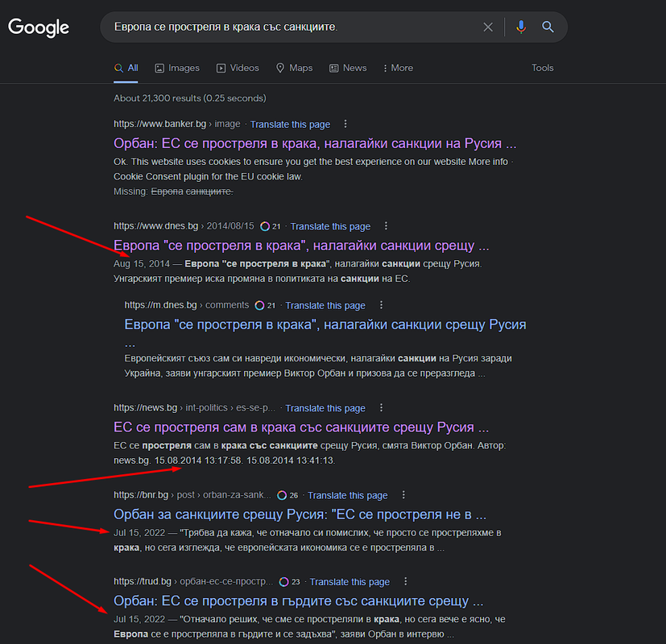Open m.dnes.bg comments result title
Viewport: 666px width, 644px height.
click(325, 324)
